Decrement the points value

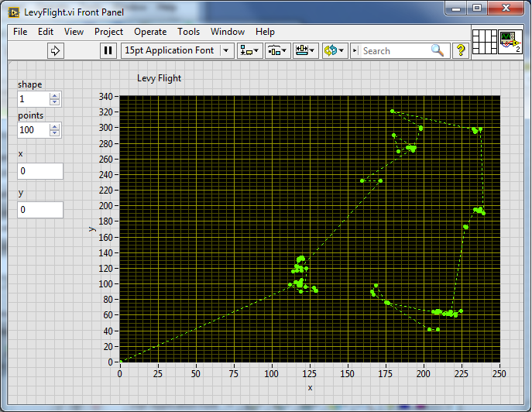pos(54,133)
